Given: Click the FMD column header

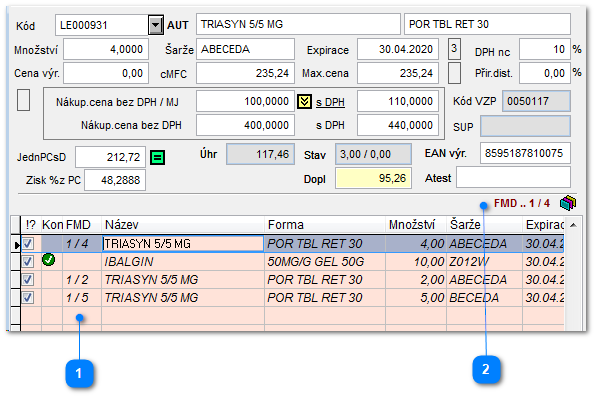Looking at the screenshot, I should click(82, 225).
